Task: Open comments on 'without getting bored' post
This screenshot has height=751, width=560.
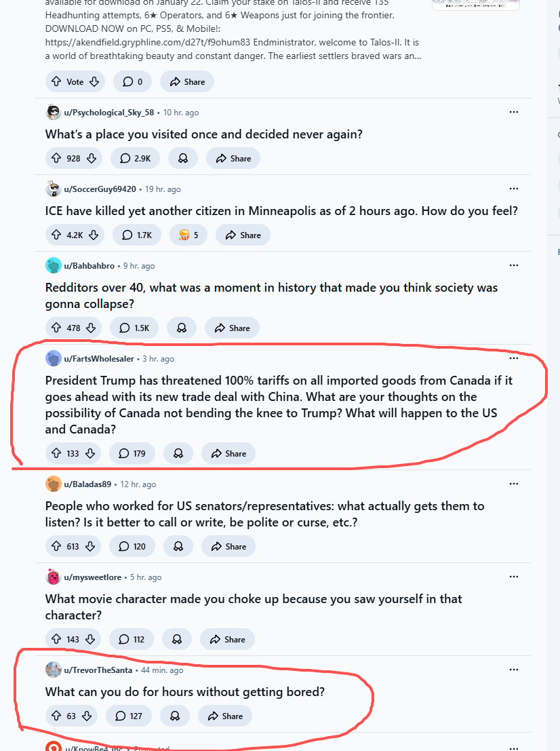Action: [x=131, y=716]
